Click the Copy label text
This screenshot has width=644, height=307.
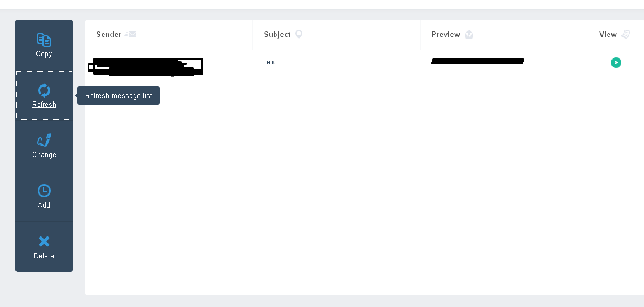click(x=44, y=54)
